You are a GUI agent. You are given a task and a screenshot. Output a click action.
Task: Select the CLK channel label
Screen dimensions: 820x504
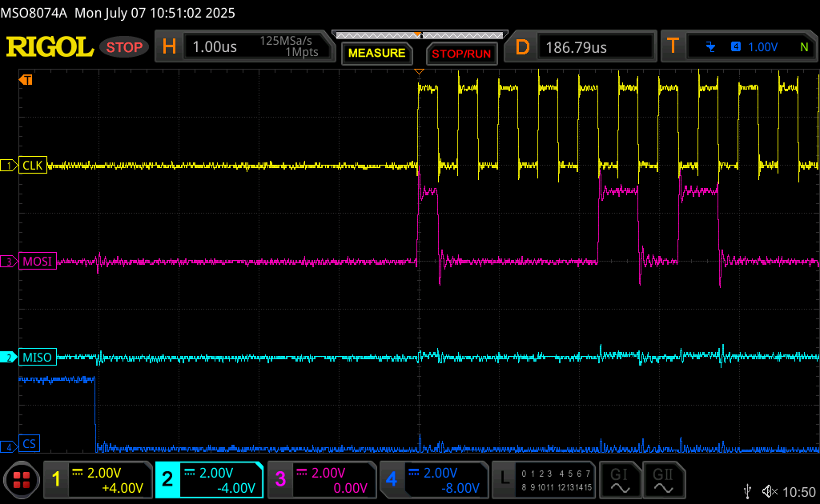click(32, 166)
